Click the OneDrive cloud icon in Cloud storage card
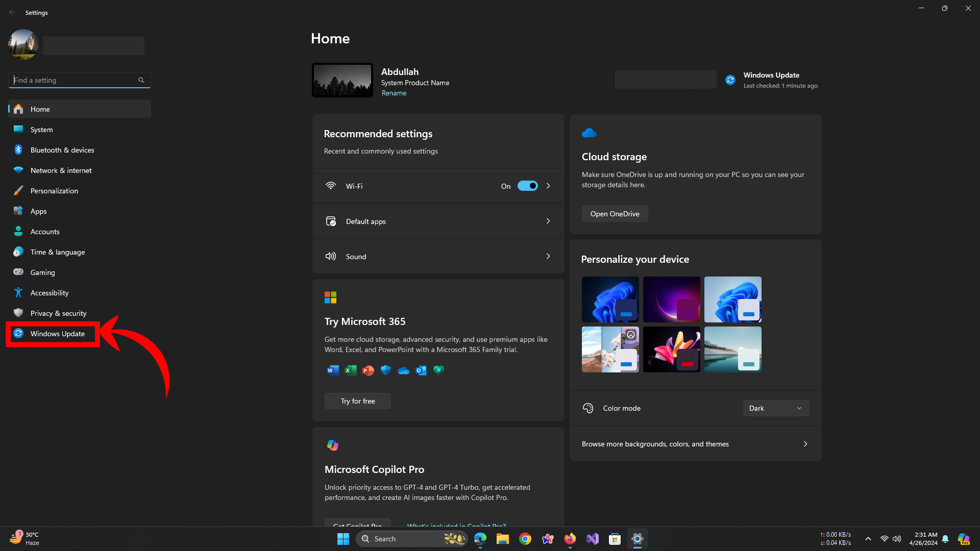Image resolution: width=980 pixels, height=551 pixels. pos(589,133)
